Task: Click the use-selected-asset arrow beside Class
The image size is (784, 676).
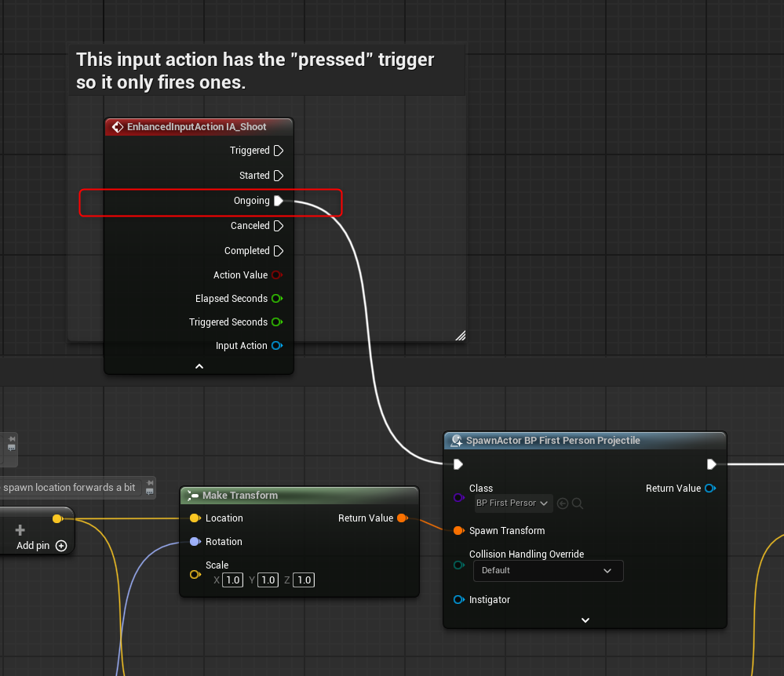Action: click(x=563, y=503)
